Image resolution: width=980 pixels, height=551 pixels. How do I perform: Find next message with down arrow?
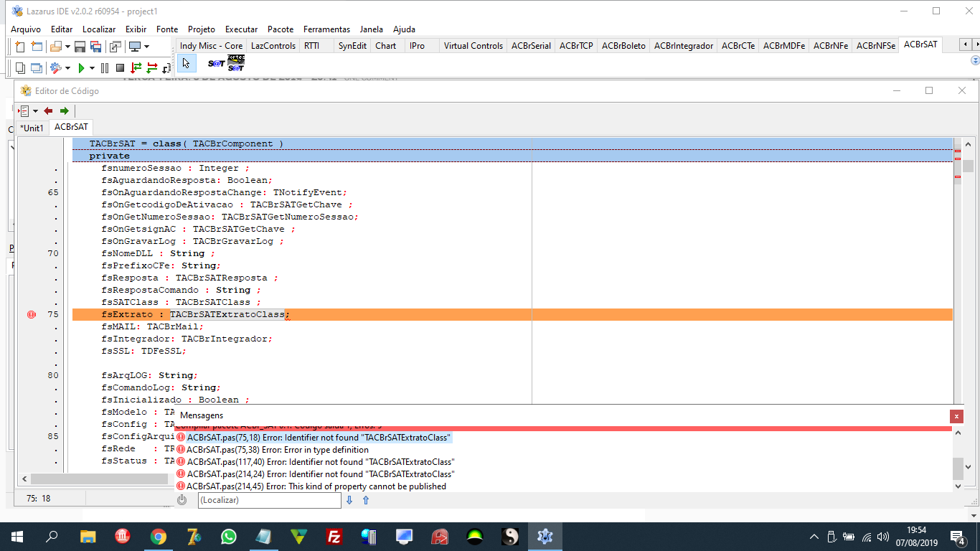click(349, 500)
